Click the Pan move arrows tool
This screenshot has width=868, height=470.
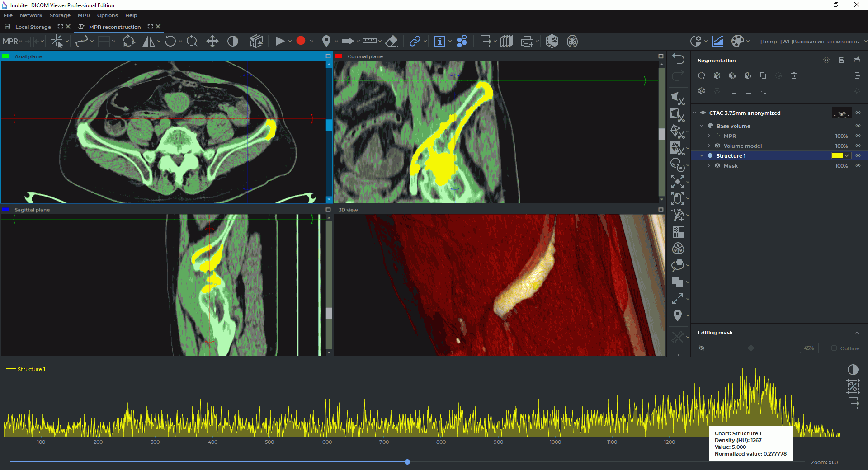coord(212,41)
